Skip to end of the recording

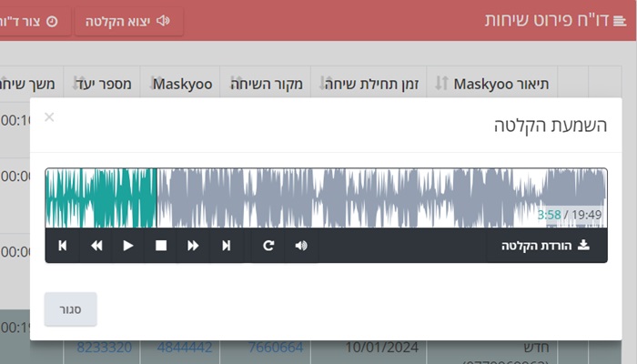tap(227, 246)
